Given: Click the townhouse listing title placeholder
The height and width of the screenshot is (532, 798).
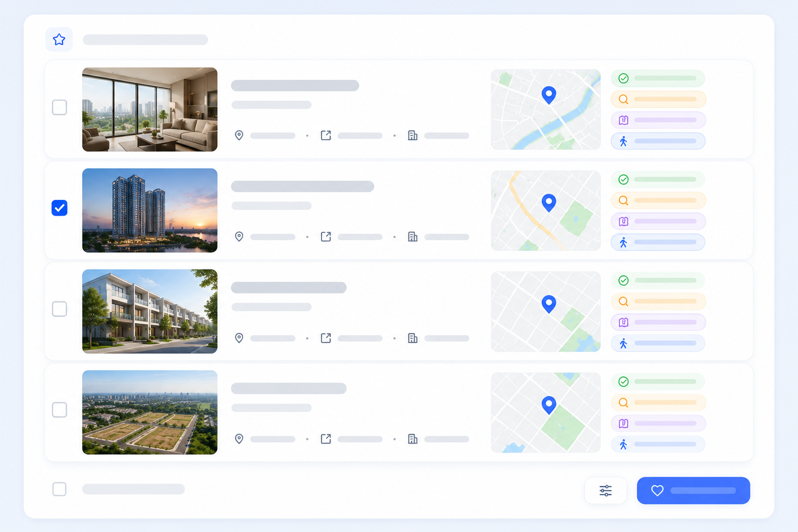Looking at the screenshot, I should 289,287.
